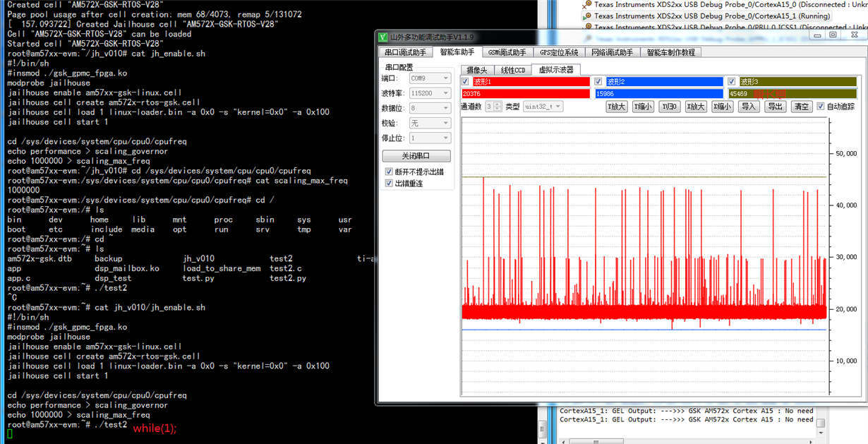Switch to the 摄像头 camera sub-tab
868x444 pixels.
[x=477, y=70]
